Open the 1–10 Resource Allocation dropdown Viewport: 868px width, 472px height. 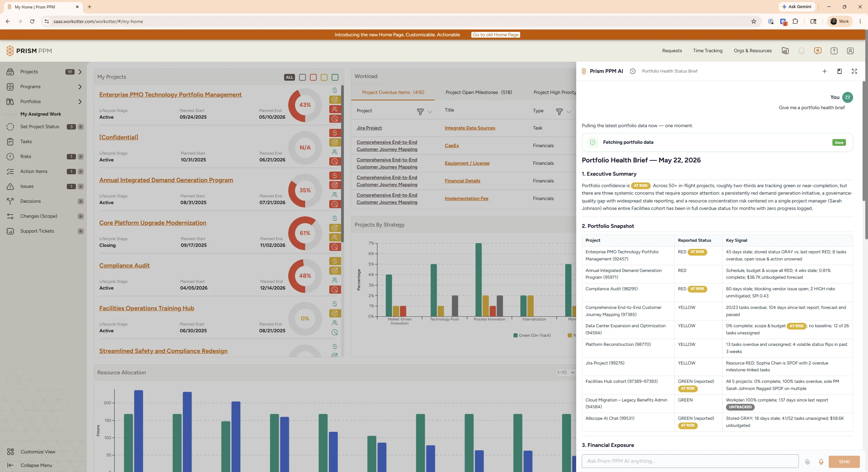pos(565,373)
